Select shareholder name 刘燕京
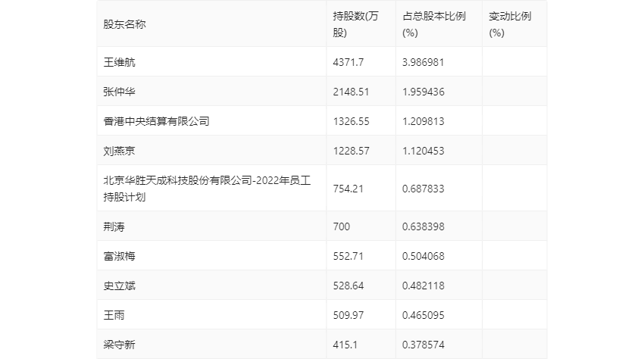The width and height of the screenshot is (644, 359). pyautogui.click(x=119, y=151)
